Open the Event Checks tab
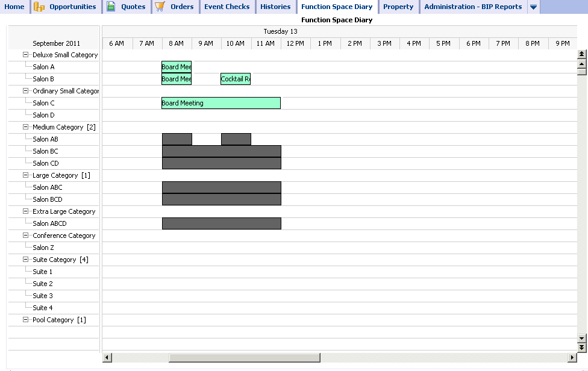 point(227,7)
